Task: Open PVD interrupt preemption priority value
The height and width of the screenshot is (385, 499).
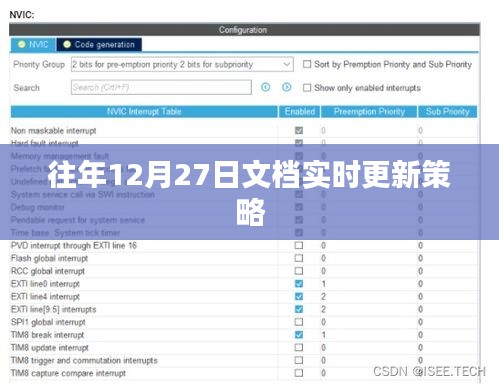Action: (323, 246)
